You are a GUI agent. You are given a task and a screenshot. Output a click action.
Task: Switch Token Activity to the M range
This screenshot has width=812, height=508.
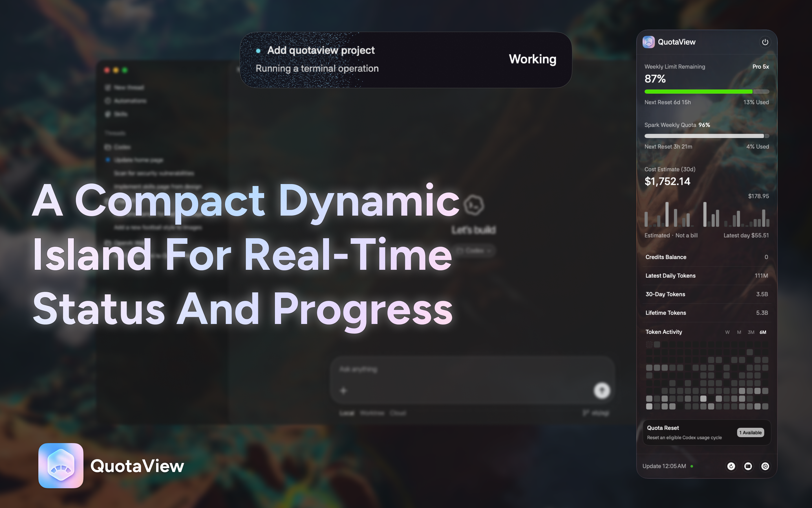tap(739, 332)
